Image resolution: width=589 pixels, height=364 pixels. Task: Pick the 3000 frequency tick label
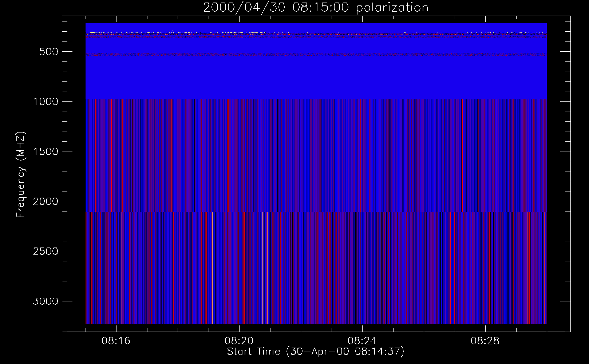click(46, 301)
